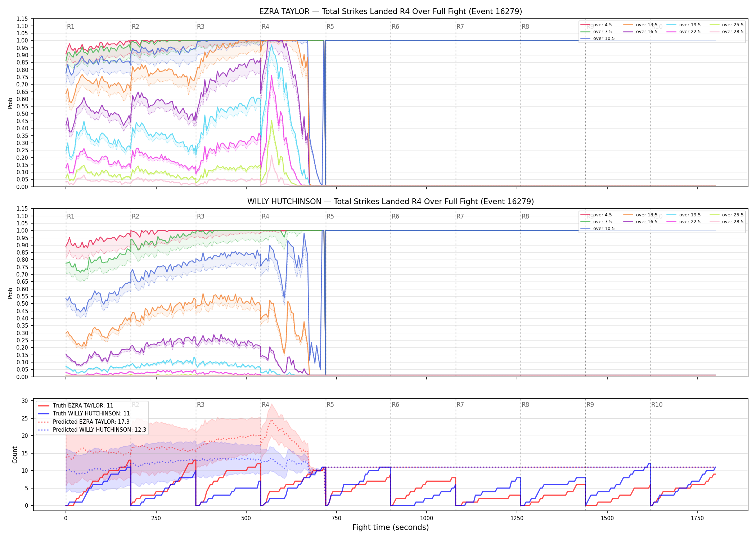
Task: Click the R5 round marker in the Count chart
Action: tap(330, 405)
